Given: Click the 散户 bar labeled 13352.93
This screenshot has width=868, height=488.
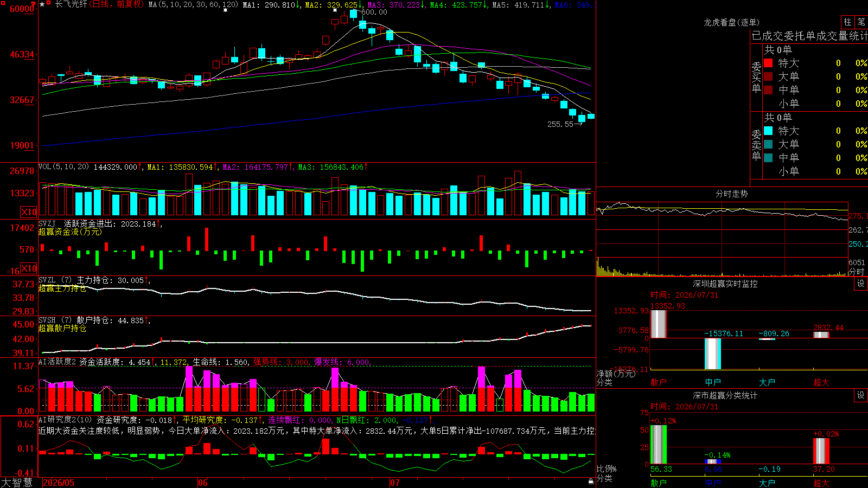Looking at the screenshot, I should tap(659, 324).
